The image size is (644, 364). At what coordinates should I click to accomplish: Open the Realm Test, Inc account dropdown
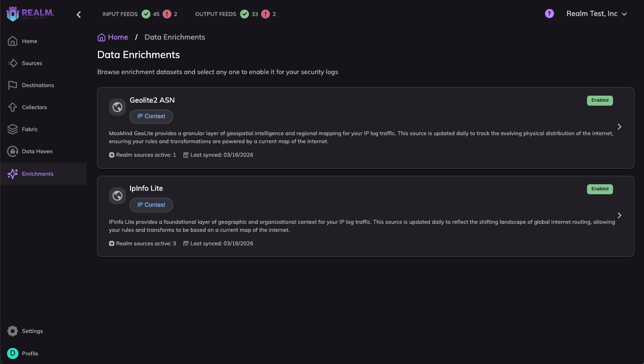coord(596,14)
